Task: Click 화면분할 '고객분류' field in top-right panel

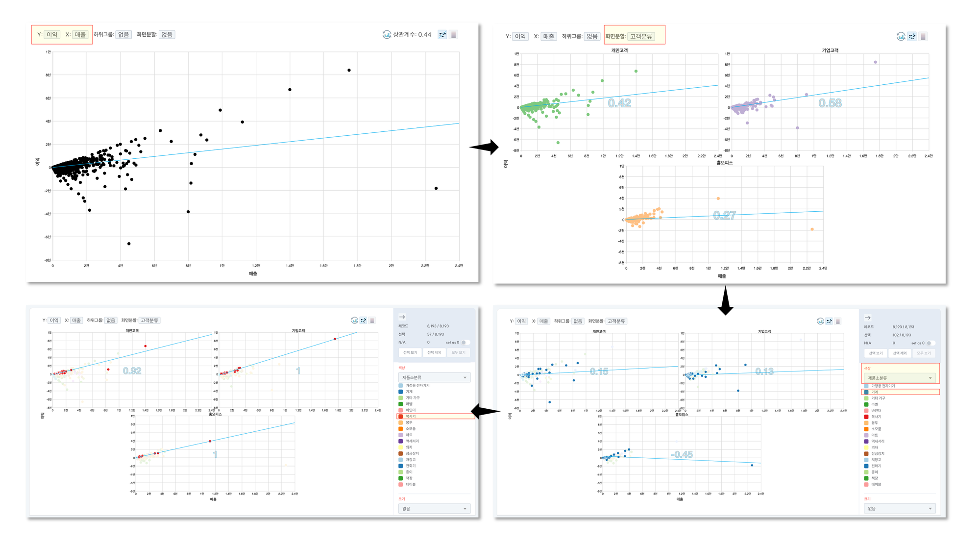Action: point(641,36)
